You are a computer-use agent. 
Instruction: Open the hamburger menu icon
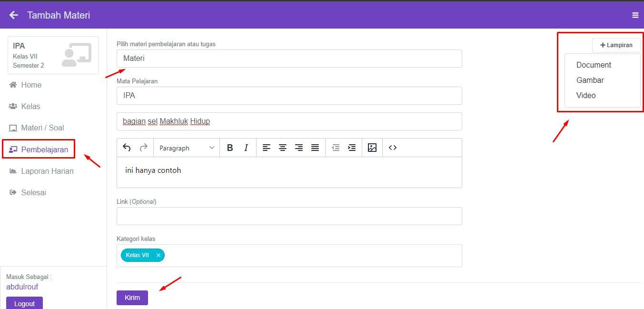pos(635,15)
